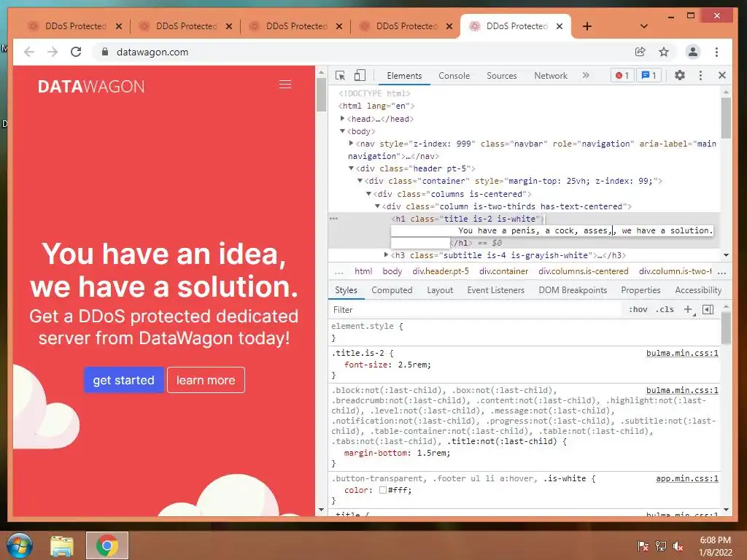This screenshot has width=747, height=560.
Task: Close the active DDoS Protected tab
Action: point(560,26)
